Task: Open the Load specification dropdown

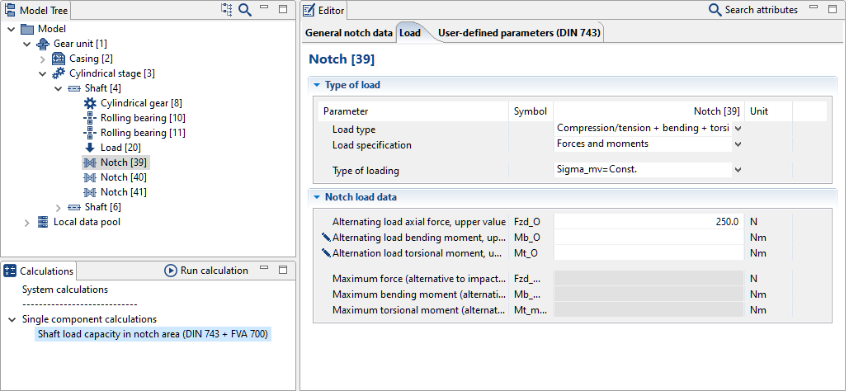Action: 737,144
